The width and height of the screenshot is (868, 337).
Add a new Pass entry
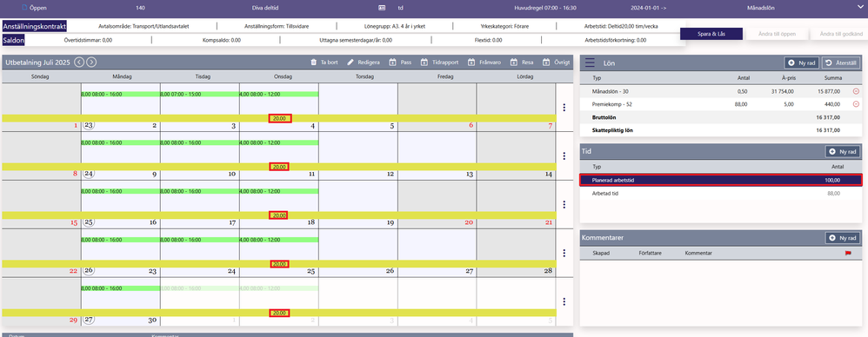[x=400, y=63]
